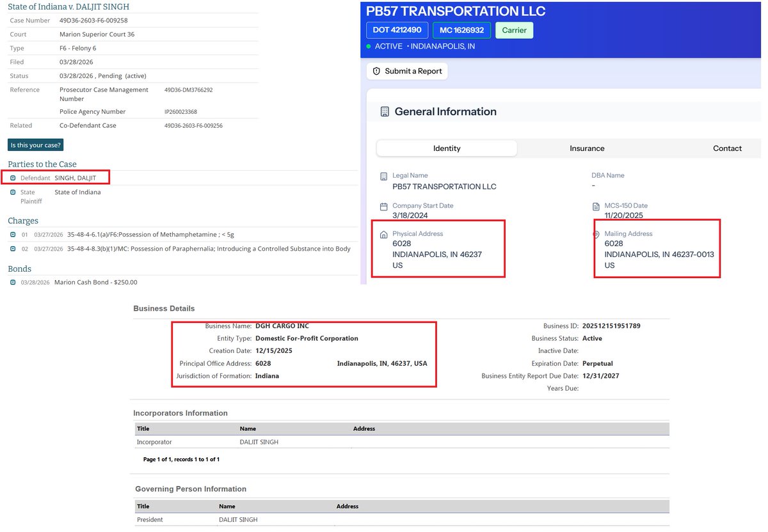The image size is (768, 532).
Task: Click the Address column header in Incorporators table
Action: tap(364, 428)
